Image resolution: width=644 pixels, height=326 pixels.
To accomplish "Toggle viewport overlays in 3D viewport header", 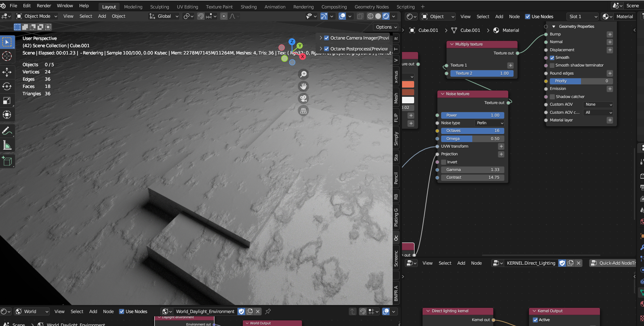I will pos(342,16).
